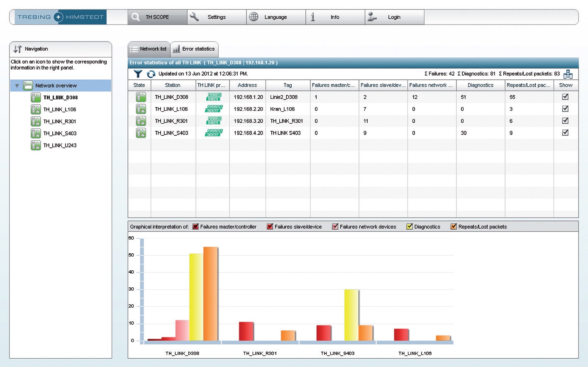Click the filter funnel icon
The image size is (588, 367).
tap(138, 74)
